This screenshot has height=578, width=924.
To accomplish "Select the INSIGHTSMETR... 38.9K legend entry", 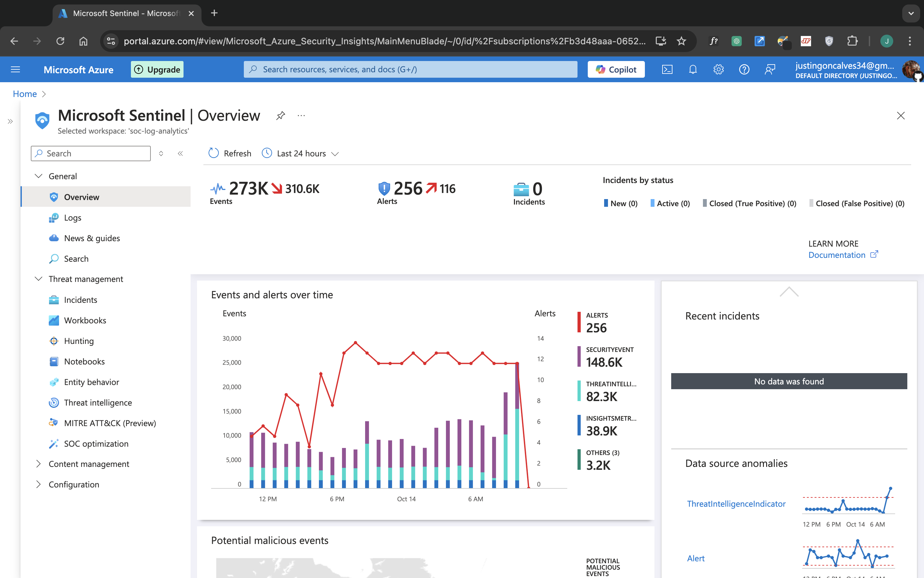I will (x=607, y=426).
